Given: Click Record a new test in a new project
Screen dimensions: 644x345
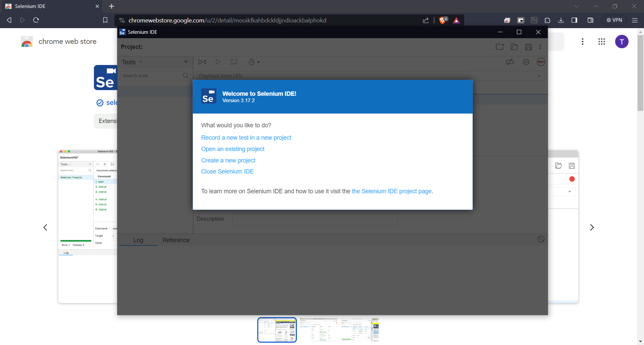Looking at the screenshot, I should click(246, 138).
